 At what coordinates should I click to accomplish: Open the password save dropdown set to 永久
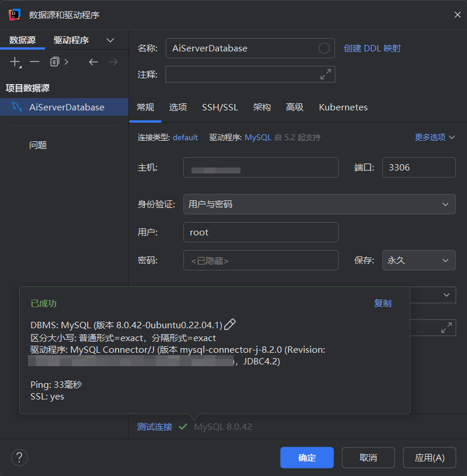[x=419, y=260]
